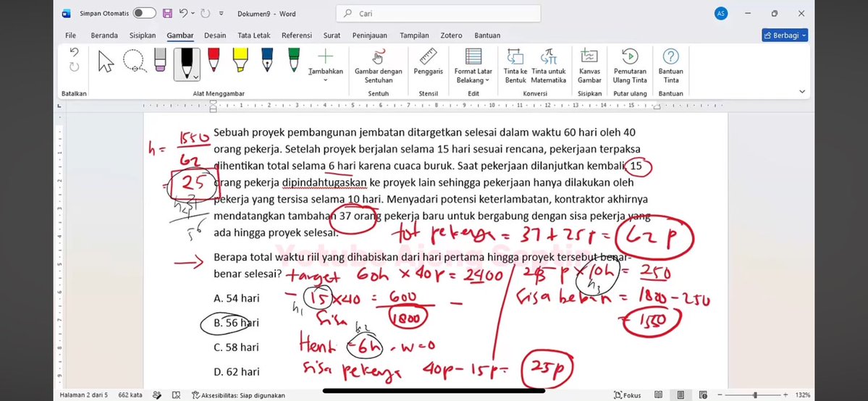
Task: Click the Cari search box
Action: click(x=438, y=13)
